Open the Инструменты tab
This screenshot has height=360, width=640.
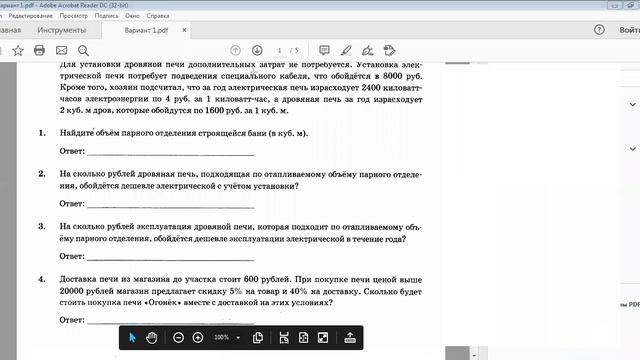pos(62,30)
